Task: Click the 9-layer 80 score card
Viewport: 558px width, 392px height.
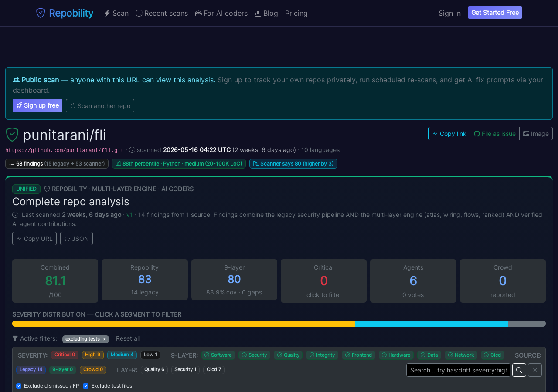Action: (234, 280)
